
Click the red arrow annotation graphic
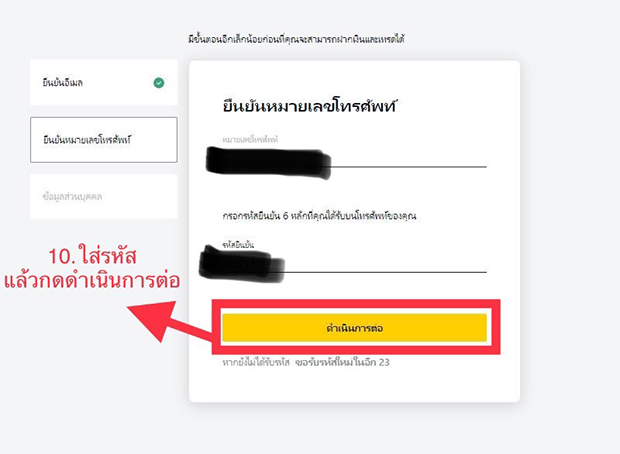(x=170, y=322)
